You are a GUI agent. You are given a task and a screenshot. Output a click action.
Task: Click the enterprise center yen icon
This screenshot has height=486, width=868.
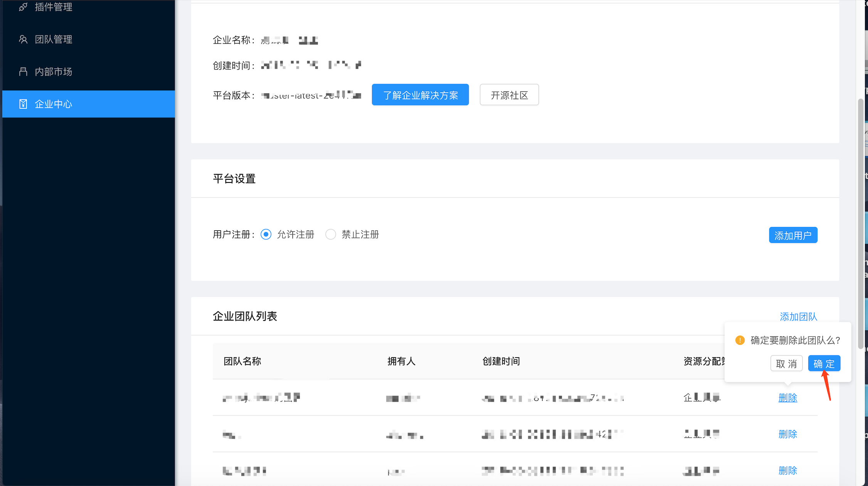click(x=23, y=104)
